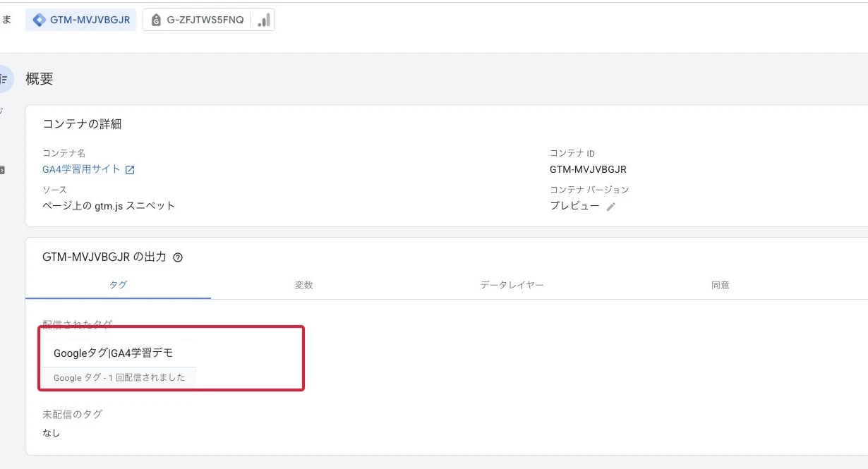Click the Google tag icon beside G-ZFJTWS5FNQ
Screen dimensions: 868x469
(x=156, y=20)
